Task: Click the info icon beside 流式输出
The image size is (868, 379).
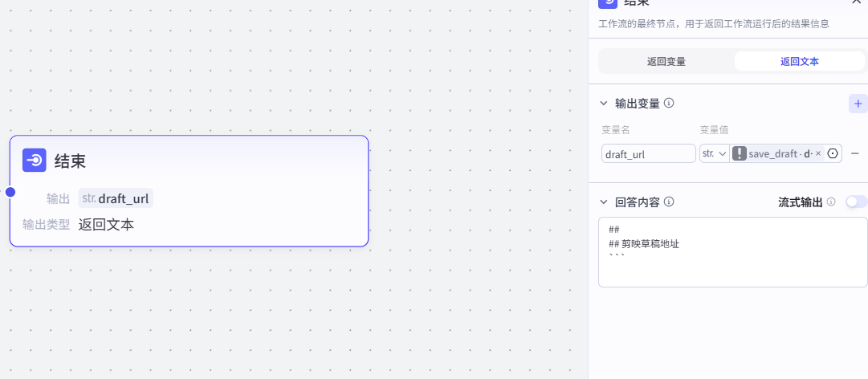Action: tap(831, 202)
